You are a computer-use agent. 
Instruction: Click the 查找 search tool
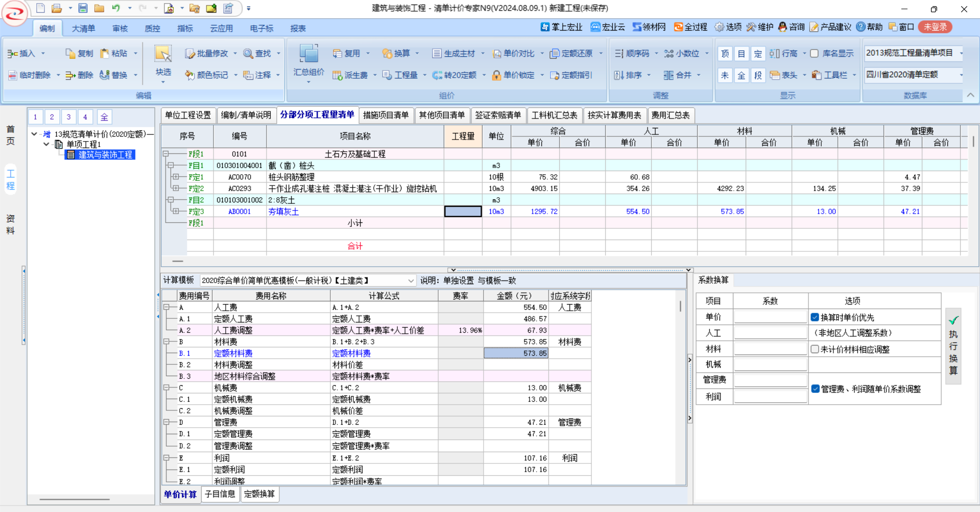point(258,54)
